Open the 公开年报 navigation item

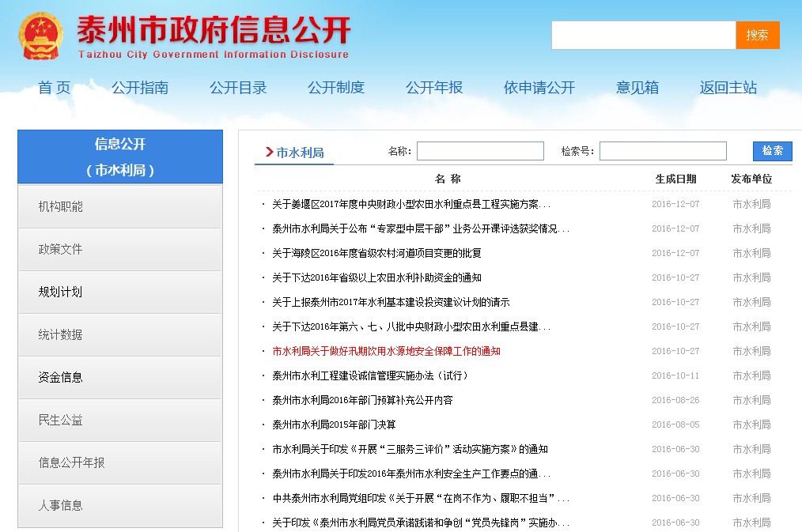click(434, 88)
